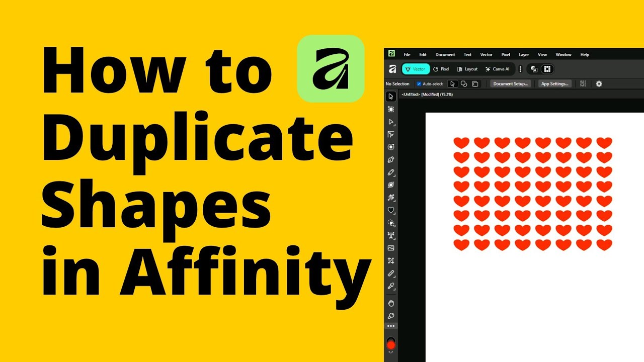The image size is (644, 362).
Task: Open the Window menu
Action: 563,55
